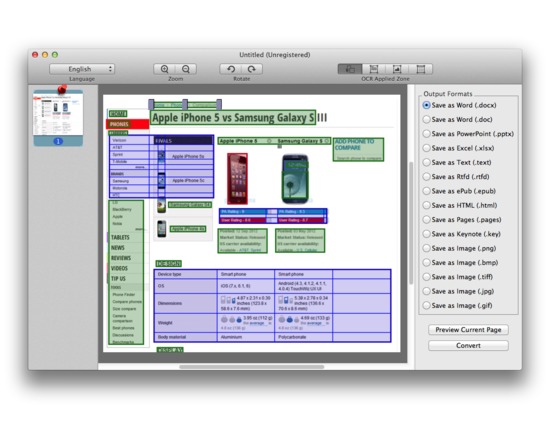Image resolution: width=550 pixels, height=440 pixels.
Task: Enable Save as HTML (.html)
Action: pos(460,206)
